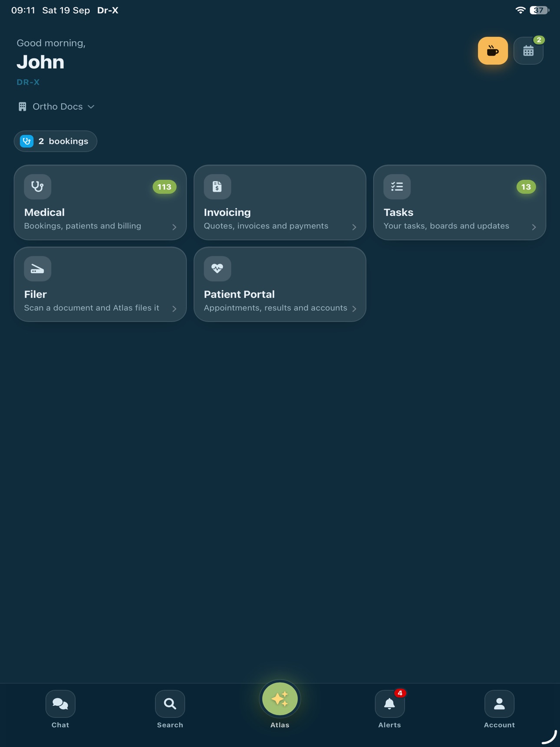
Task: Open the Patient Portal card title
Action: click(239, 294)
